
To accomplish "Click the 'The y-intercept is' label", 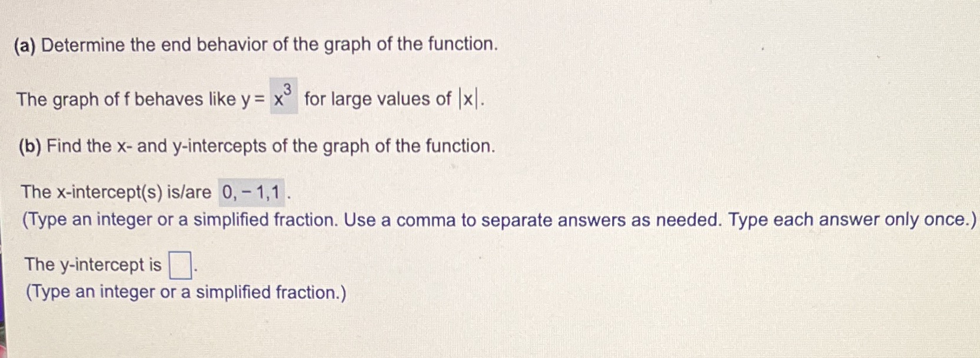I will pyautogui.click(x=94, y=264).
